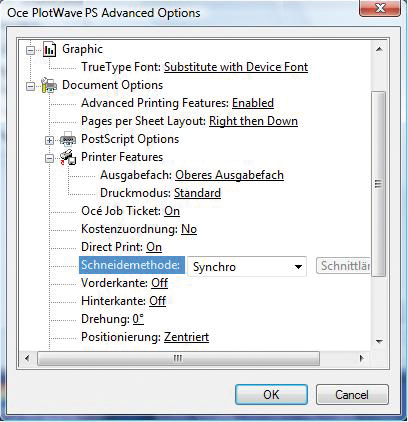Screen dimensions: 408x422
Task: Click the Document Options printer icon
Action: tap(49, 85)
